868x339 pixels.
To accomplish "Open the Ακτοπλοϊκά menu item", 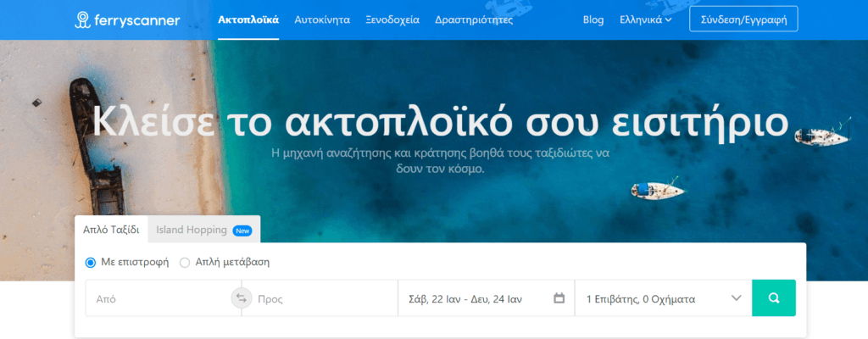I will [248, 19].
